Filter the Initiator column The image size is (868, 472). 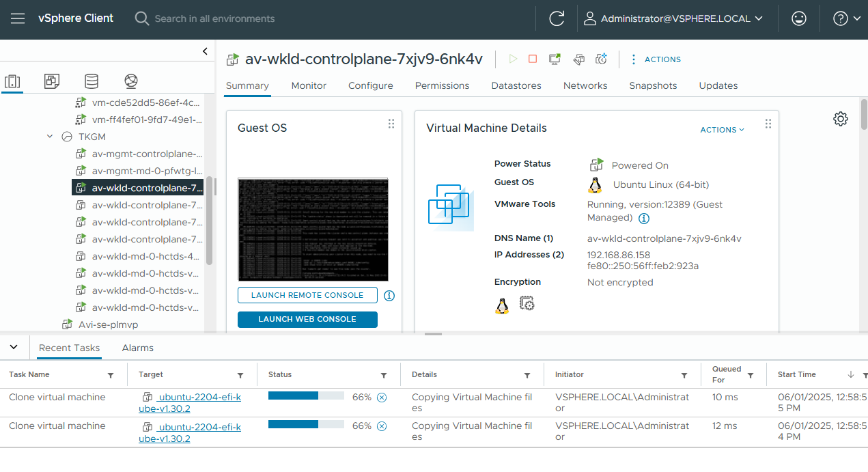684,376
